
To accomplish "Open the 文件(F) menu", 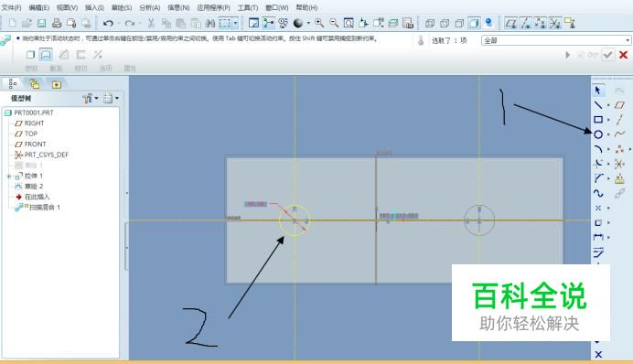I will pos(11,7).
